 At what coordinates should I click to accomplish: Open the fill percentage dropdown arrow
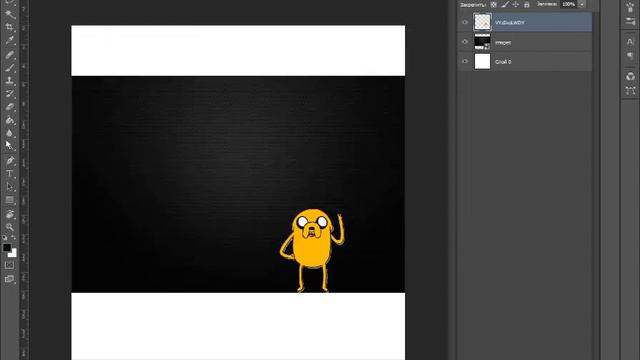point(582,4)
